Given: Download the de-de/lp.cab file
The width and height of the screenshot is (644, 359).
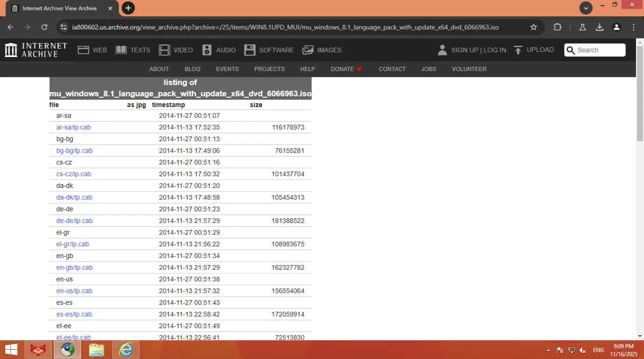Looking at the screenshot, I should coord(74,221).
